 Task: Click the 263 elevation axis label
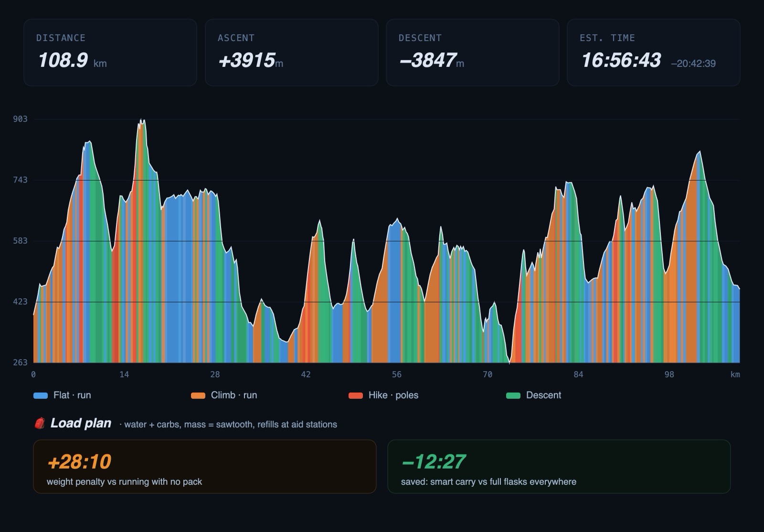(x=20, y=363)
